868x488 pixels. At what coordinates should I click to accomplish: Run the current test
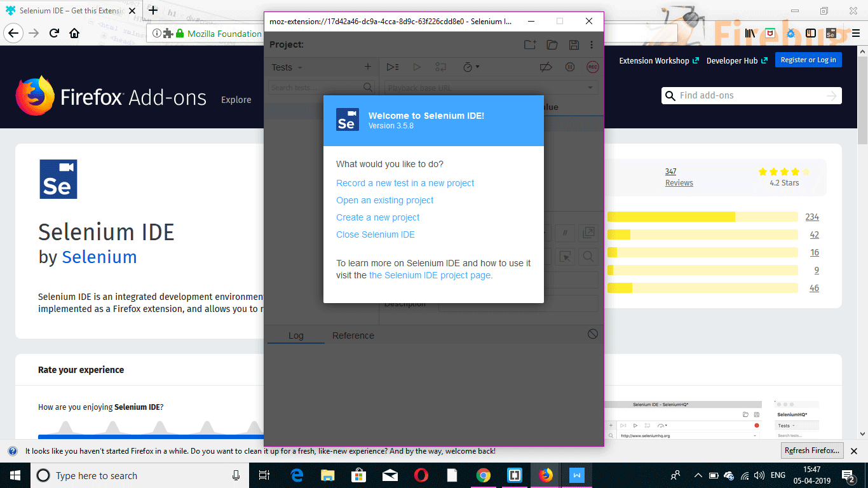click(x=417, y=67)
